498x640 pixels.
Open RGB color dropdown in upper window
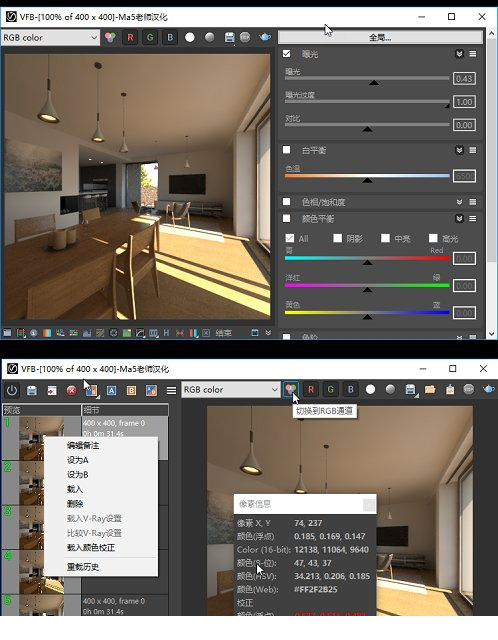point(50,38)
